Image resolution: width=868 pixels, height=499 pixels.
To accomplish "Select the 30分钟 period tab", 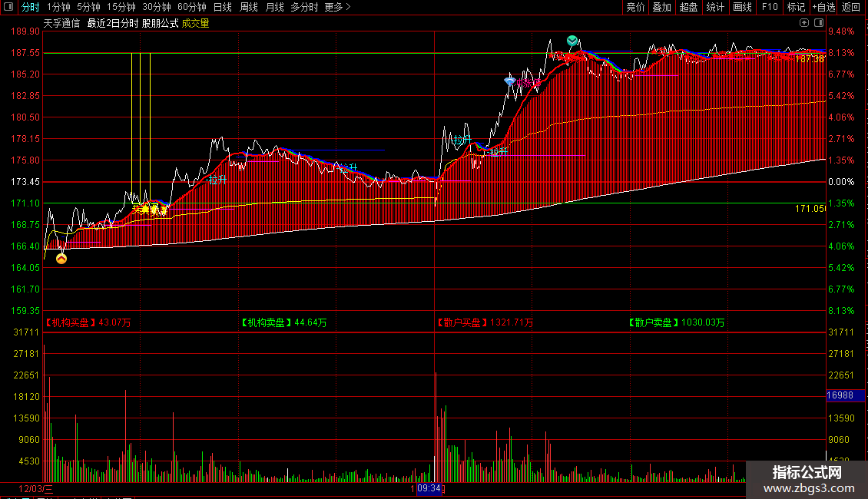I will [x=157, y=7].
